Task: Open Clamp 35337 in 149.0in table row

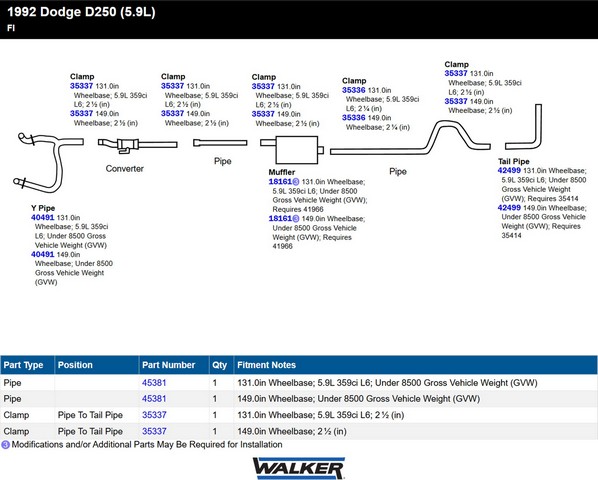Action: coord(154,431)
